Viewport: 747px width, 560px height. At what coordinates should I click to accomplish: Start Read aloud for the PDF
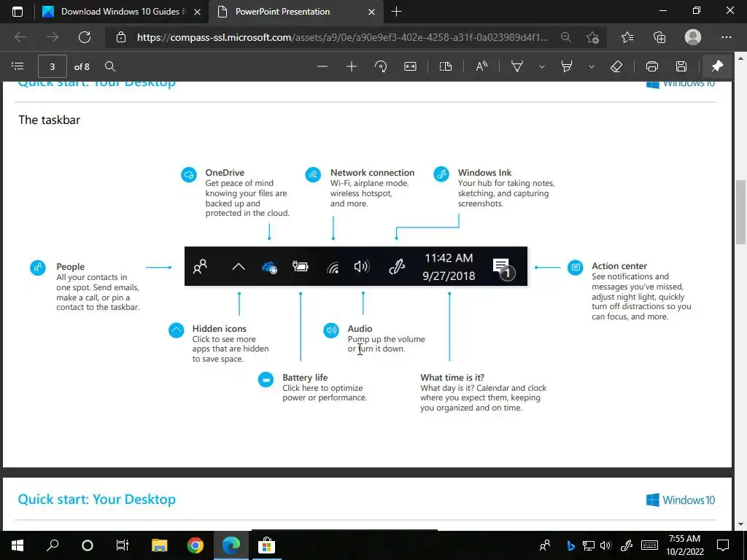(x=481, y=66)
